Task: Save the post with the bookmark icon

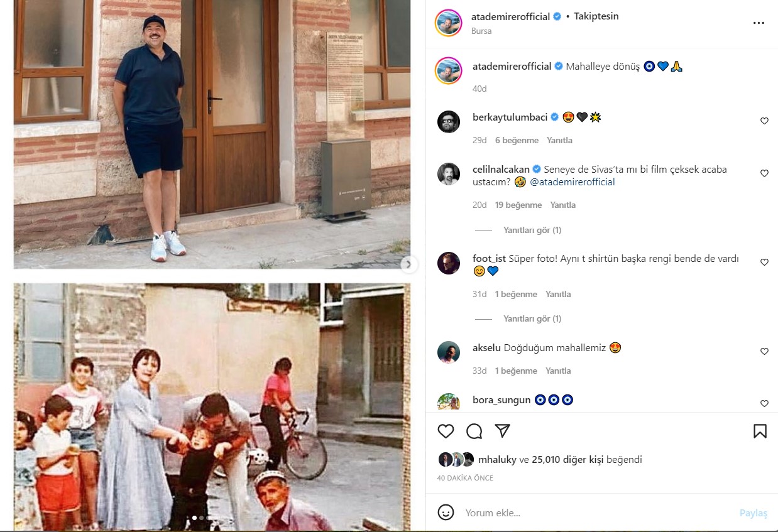Action: click(760, 432)
